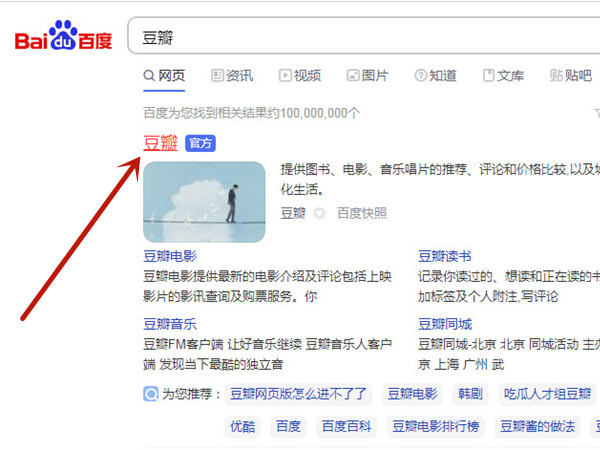
Task: Open the 知道 tab
Action: (435, 76)
